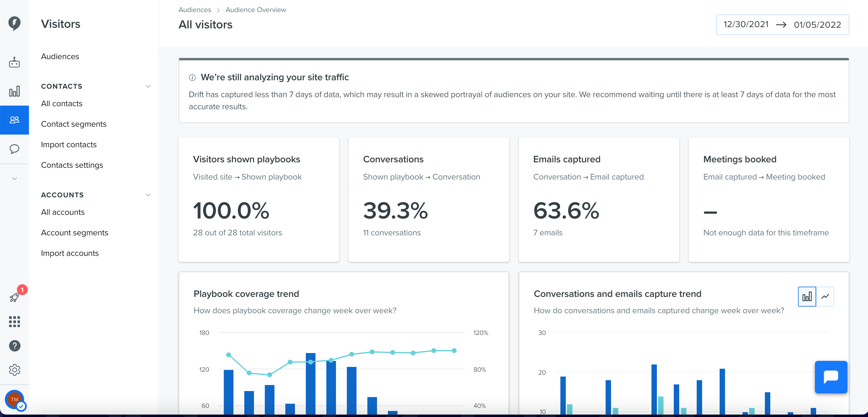This screenshot has height=417, width=868.
Task: Open Import accounts
Action: (70, 253)
